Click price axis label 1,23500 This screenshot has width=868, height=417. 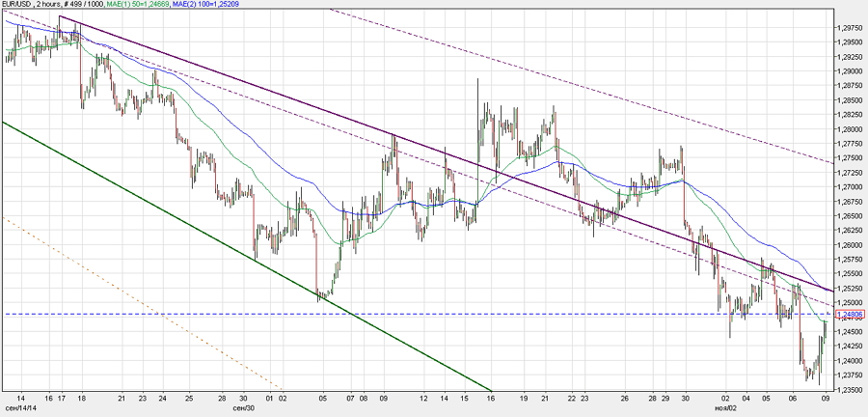point(852,390)
